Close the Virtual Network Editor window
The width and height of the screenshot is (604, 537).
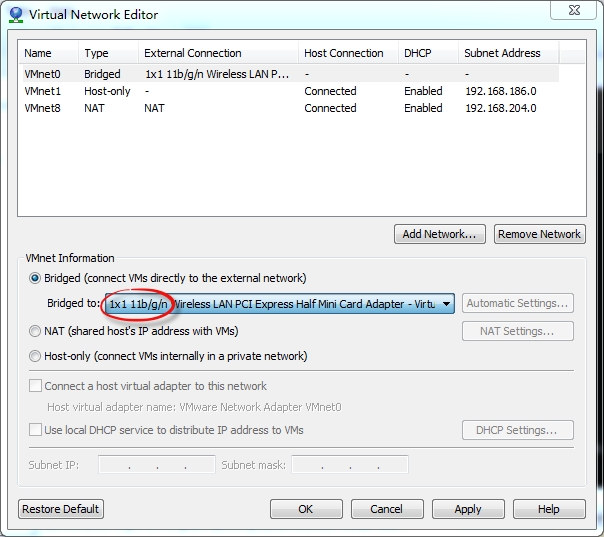pyautogui.click(x=574, y=10)
